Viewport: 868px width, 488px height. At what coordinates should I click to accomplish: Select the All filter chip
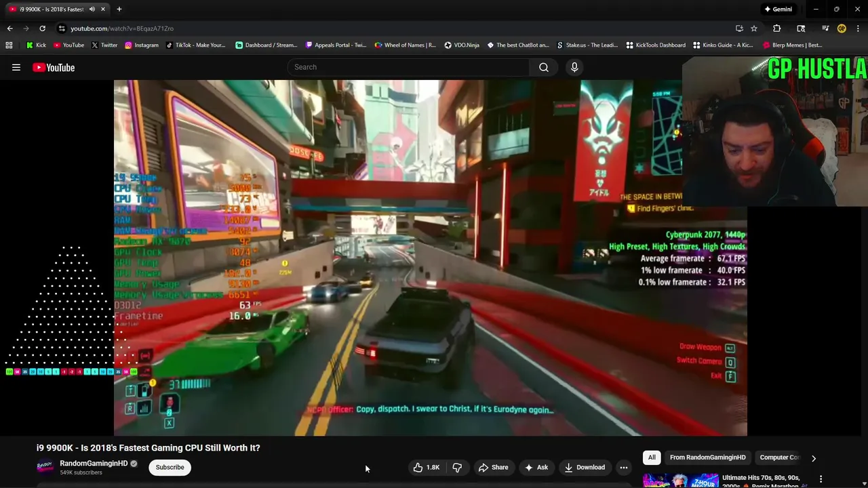point(652,457)
